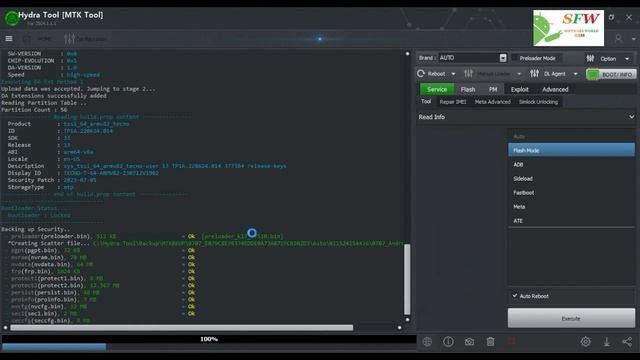This screenshot has width=640, height=360.
Task: Select Flash Mode in mode list
Action: (x=571, y=150)
